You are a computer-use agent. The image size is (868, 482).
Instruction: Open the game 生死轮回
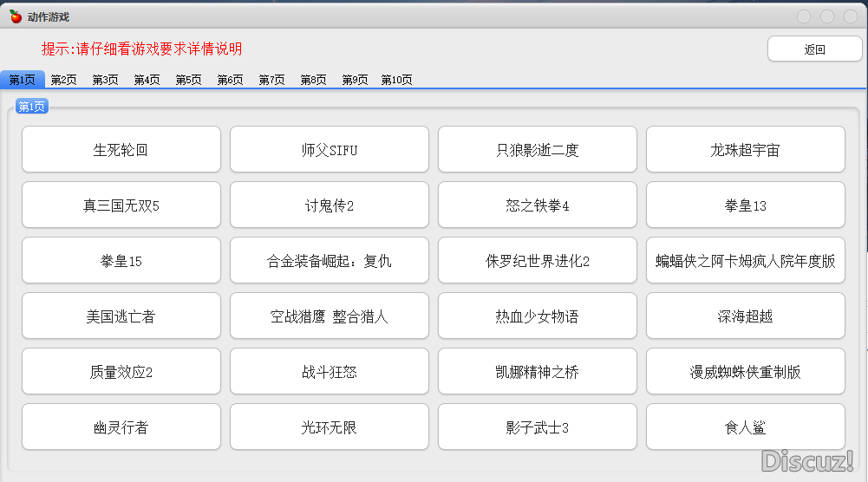point(121,149)
